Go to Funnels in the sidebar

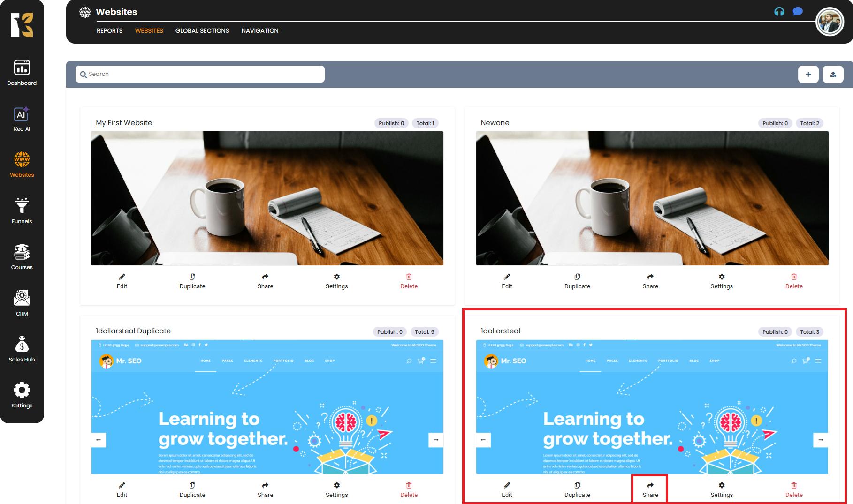tap(22, 211)
